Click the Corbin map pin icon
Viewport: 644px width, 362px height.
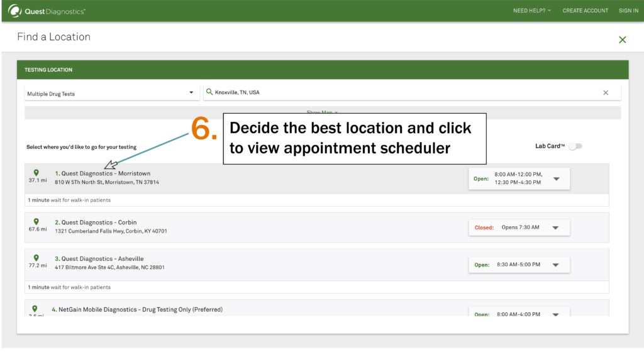[36, 222]
